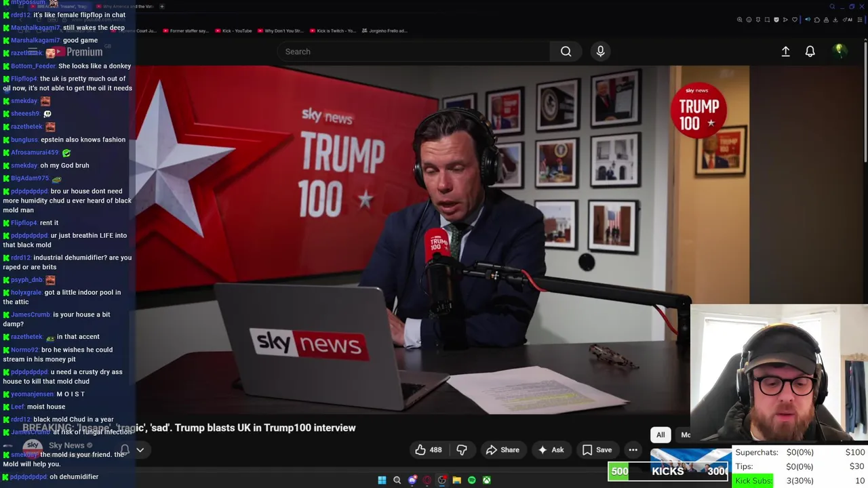This screenshot has width=868, height=488.
Task: Open 'Jorginho Frello ad...' bookmark
Action: 384,30
